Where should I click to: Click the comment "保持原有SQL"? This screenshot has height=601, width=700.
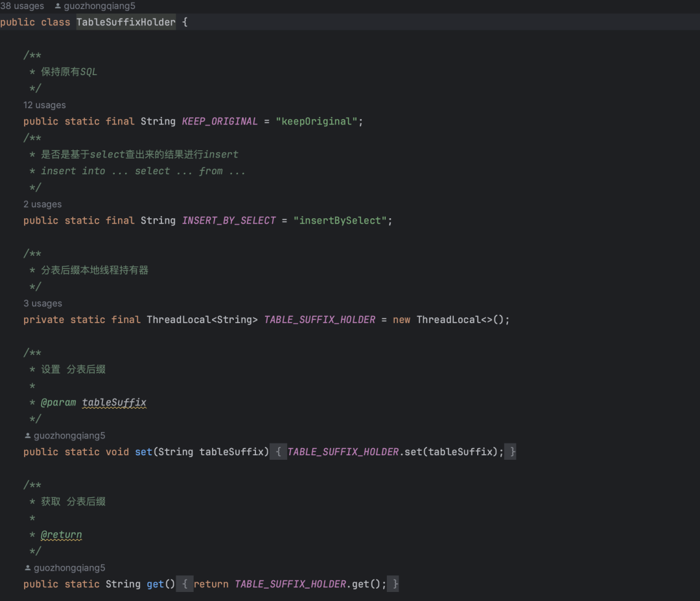69,72
